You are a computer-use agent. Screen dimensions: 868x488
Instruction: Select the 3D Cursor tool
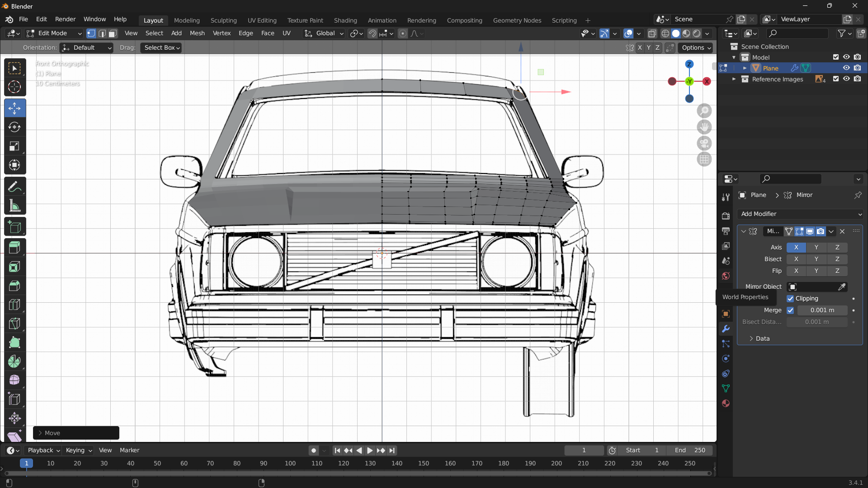[x=14, y=87]
